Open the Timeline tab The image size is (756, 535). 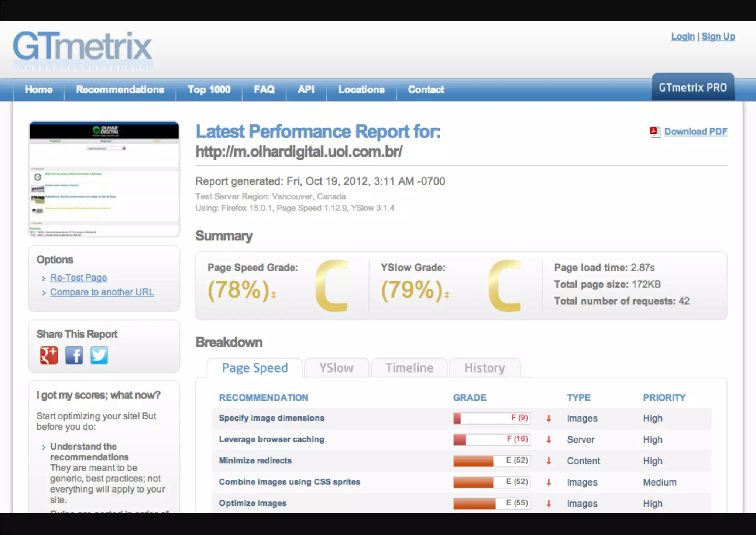click(x=409, y=368)
